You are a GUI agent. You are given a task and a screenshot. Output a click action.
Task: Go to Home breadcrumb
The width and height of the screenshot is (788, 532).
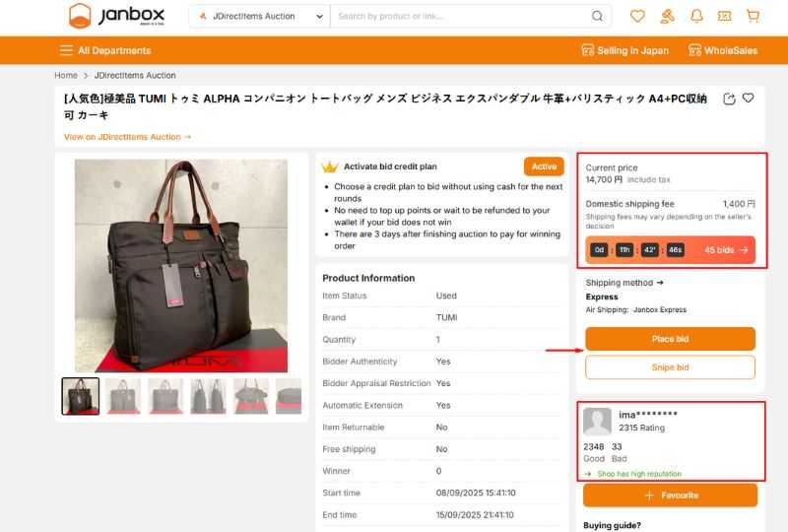point(66,76)
